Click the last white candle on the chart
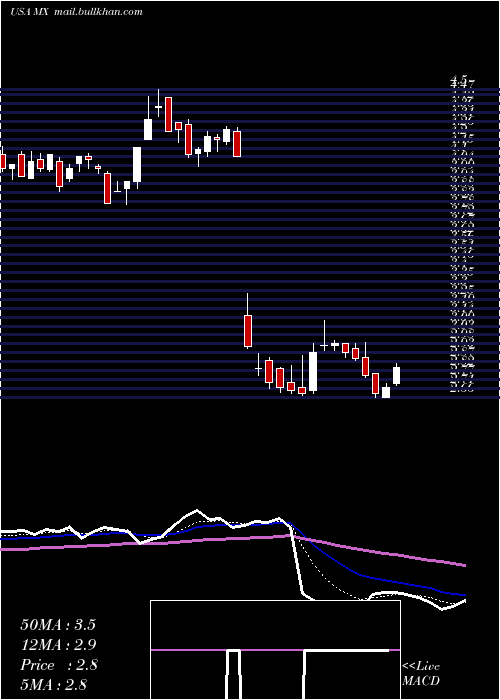 coord(396,375)
